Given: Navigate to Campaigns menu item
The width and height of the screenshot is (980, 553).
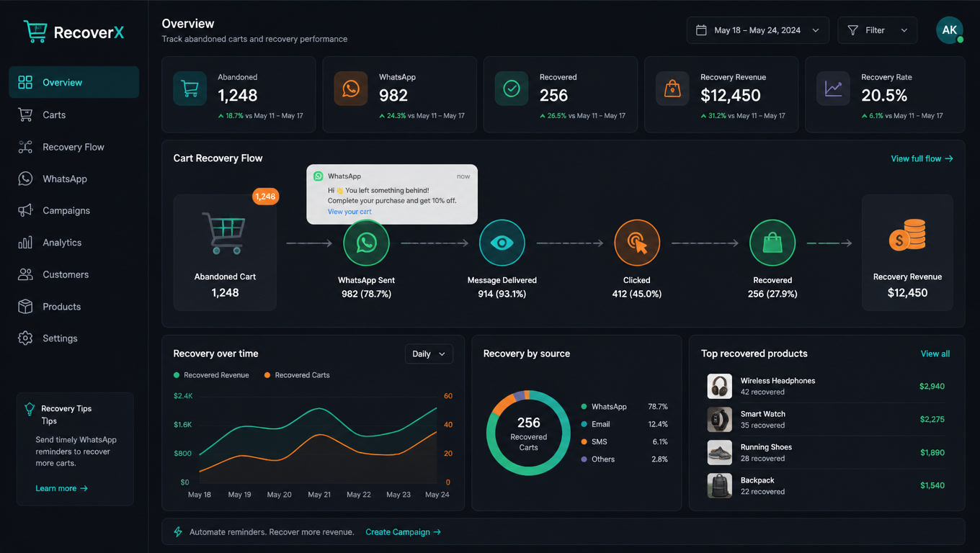Looking at the screenshot, I should pyautogui.click(x=73, y=210).
